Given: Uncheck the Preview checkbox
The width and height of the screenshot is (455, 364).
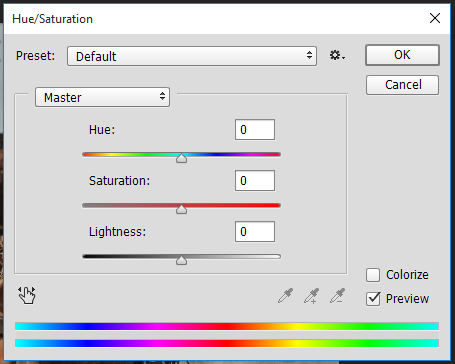Looking at the screenshot, I should click(373, 299).
